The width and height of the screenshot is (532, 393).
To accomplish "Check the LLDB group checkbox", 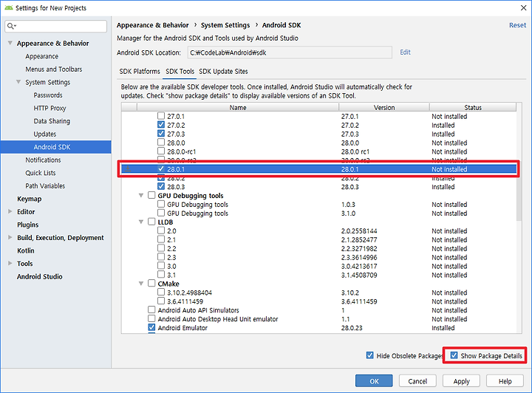I will click(x=151, y=222).
